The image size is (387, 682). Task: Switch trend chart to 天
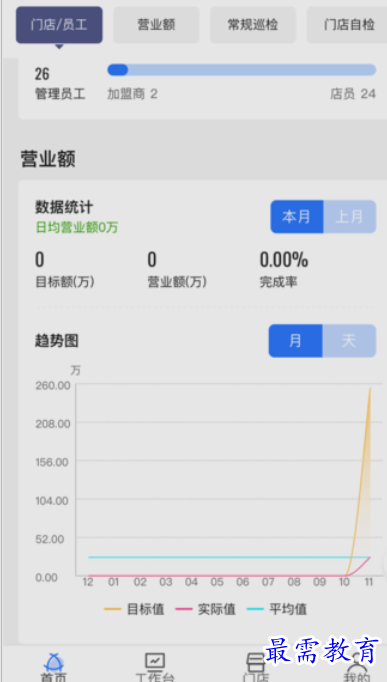349,341
